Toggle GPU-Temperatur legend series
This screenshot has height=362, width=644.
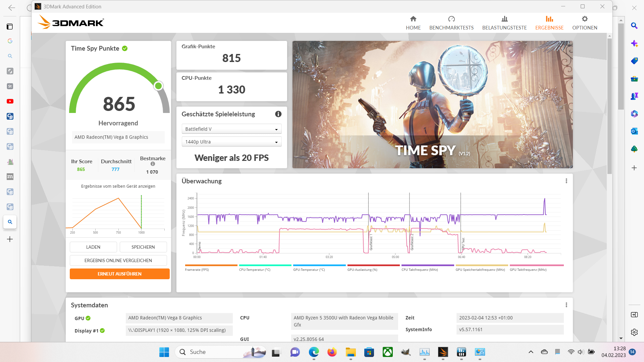[309, 269]
